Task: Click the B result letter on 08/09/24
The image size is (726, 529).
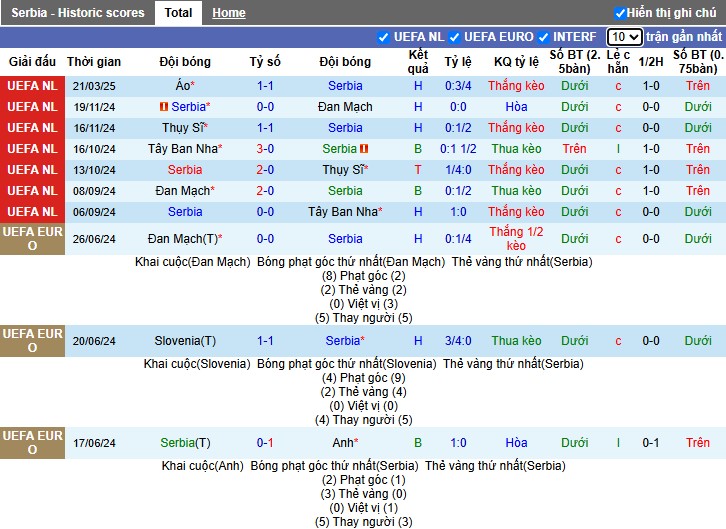Action: click(418, 191)
